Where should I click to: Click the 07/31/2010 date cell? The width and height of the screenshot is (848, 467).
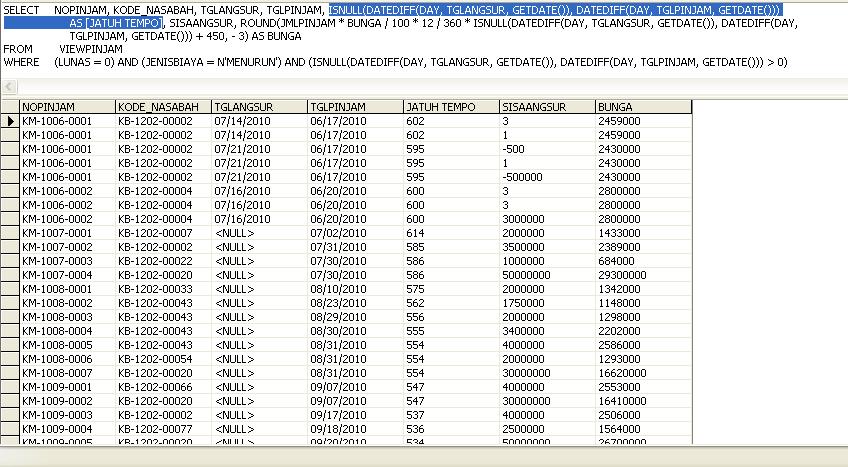[x=355, y=247]
